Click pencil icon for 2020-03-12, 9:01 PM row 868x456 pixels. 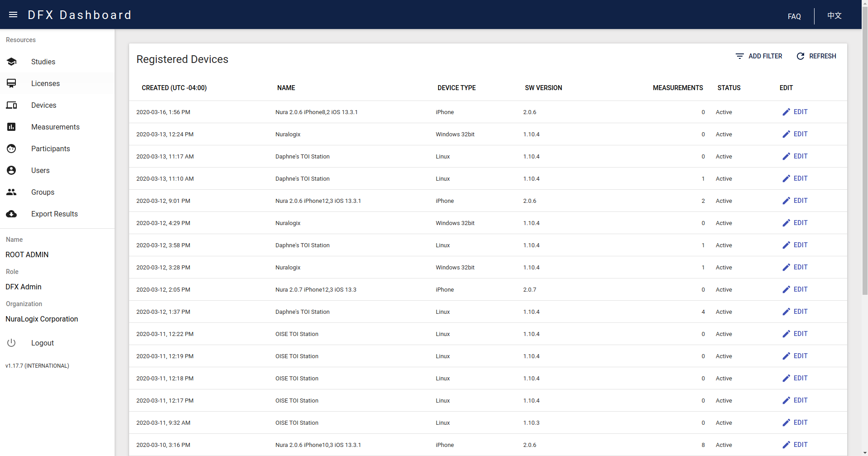pyautogui.click(x=786, y=201)
